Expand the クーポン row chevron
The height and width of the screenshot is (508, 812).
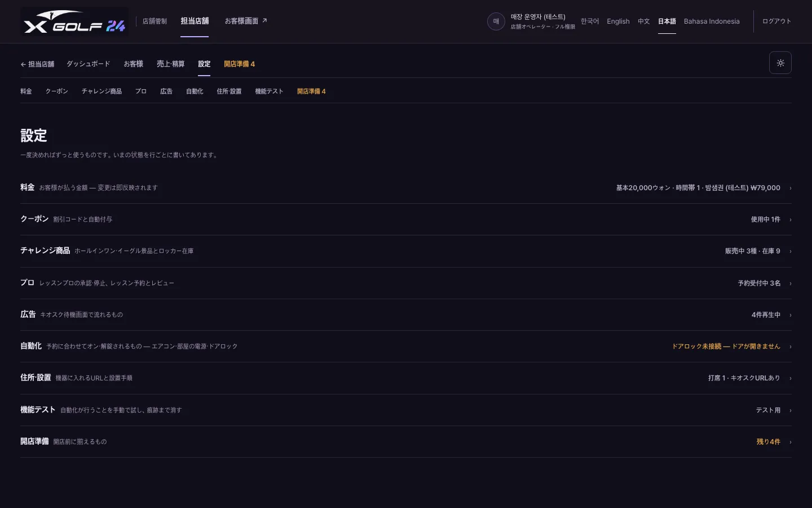coord(790,220)
